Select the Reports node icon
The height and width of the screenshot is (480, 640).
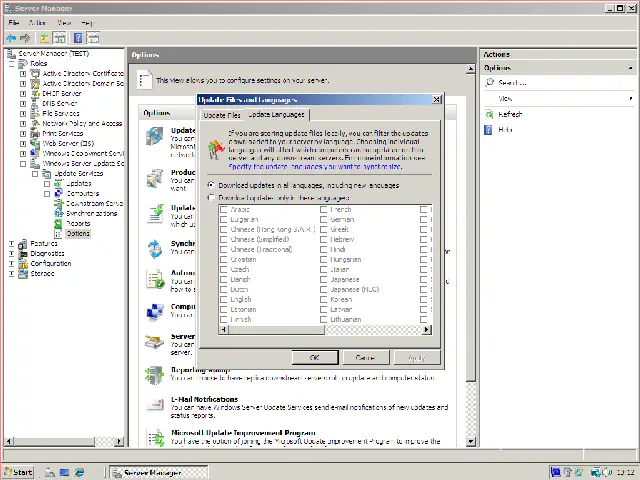pyautogui.click(x=59, y=223)
